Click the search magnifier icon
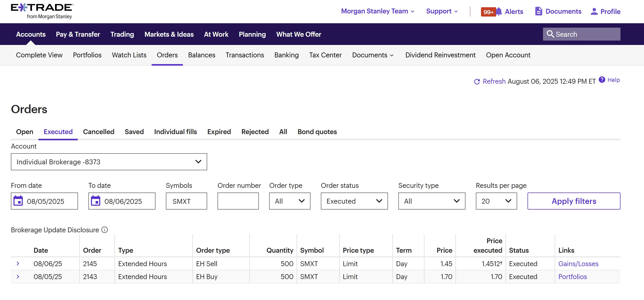 point(550,34)
